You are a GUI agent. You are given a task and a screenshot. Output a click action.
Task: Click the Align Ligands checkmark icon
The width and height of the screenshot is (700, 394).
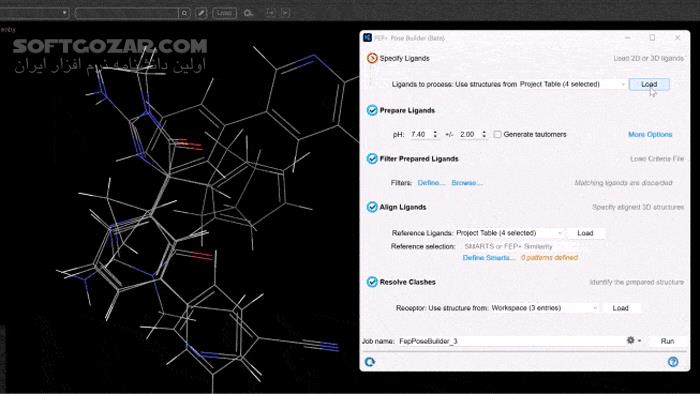372,207
